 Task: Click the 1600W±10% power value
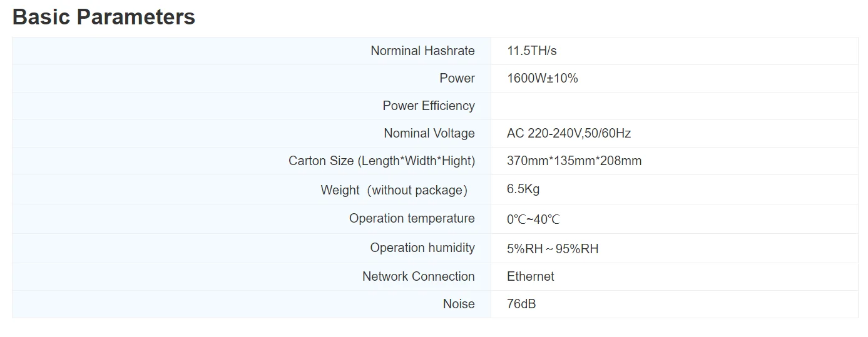click(542, 78)
